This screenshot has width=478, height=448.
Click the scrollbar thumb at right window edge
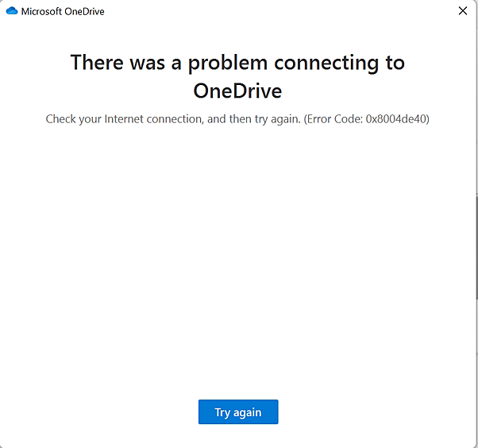[476, 246]
